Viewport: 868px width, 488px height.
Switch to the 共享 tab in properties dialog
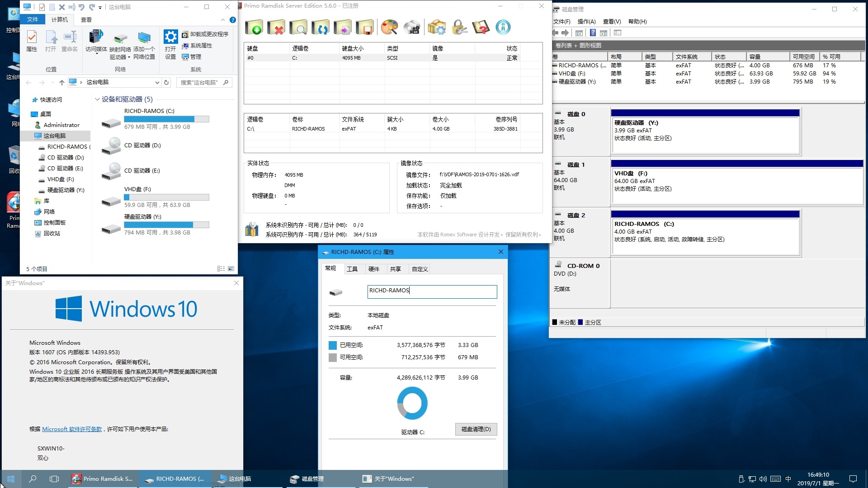(396, 269)
